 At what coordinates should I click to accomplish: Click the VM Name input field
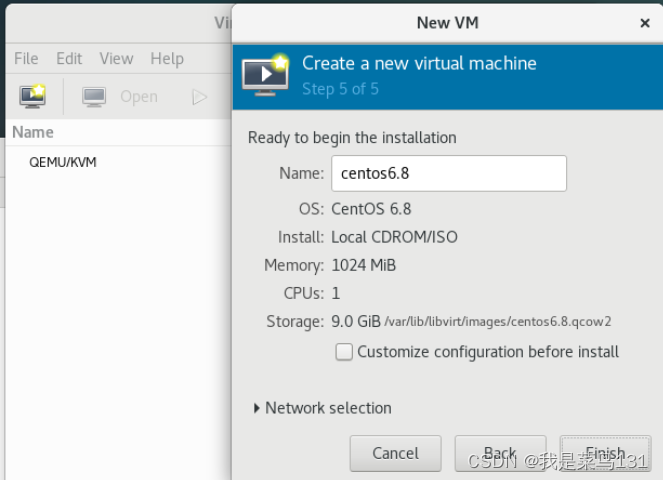pyautogui.click(x=449, y=173)
